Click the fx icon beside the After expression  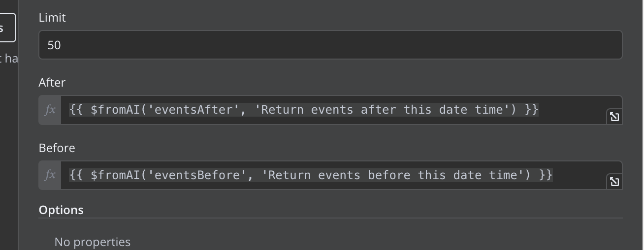[50, 110]
